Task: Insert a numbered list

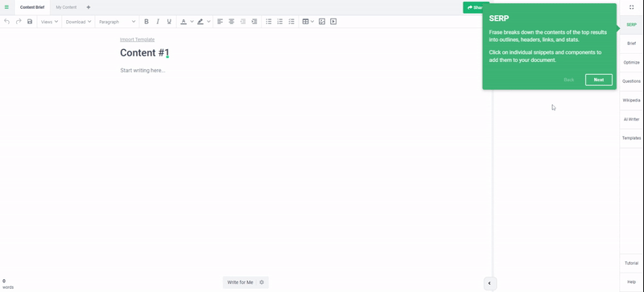Action: (280, 22)
